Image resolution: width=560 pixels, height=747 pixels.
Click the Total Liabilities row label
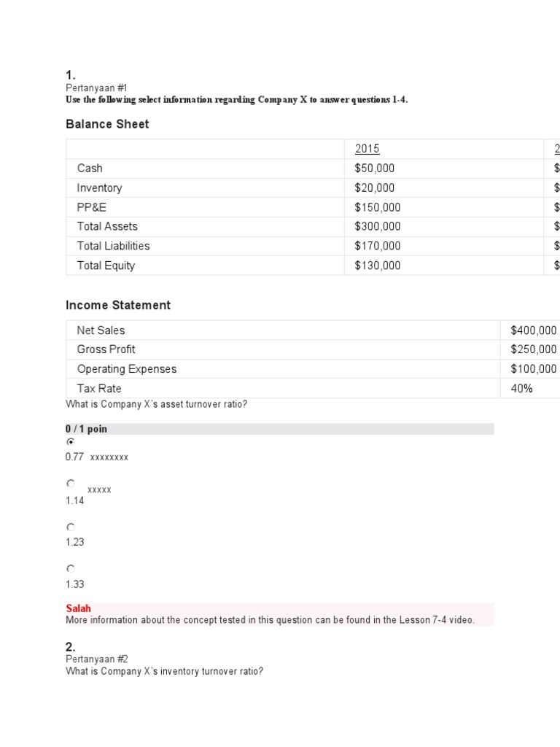coord(113,246)
